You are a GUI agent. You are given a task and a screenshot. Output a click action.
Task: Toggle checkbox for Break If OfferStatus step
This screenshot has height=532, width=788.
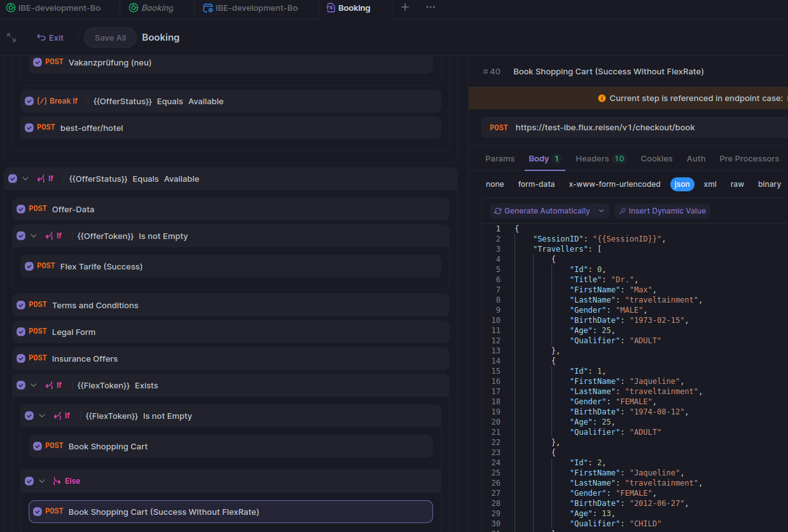click(x=29, y=101)
